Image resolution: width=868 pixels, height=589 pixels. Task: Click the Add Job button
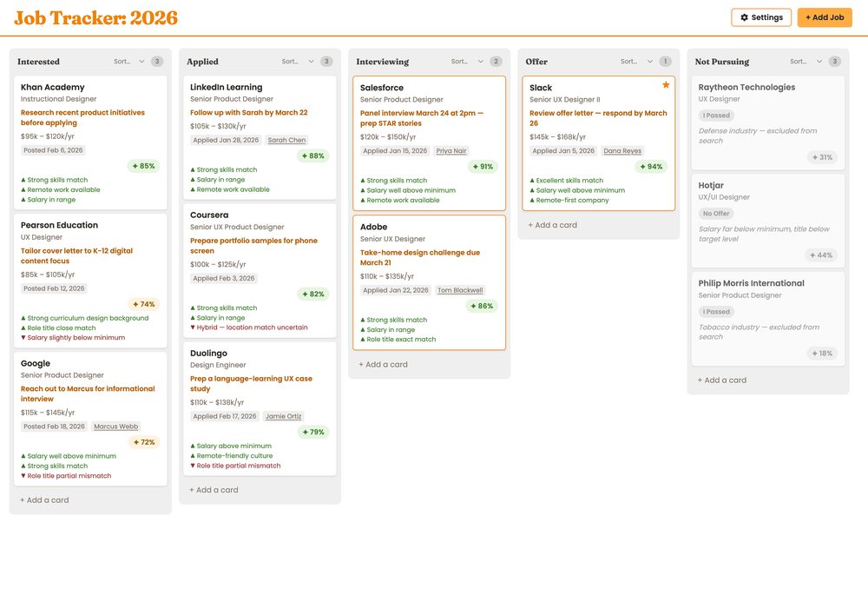click(825, 17)
